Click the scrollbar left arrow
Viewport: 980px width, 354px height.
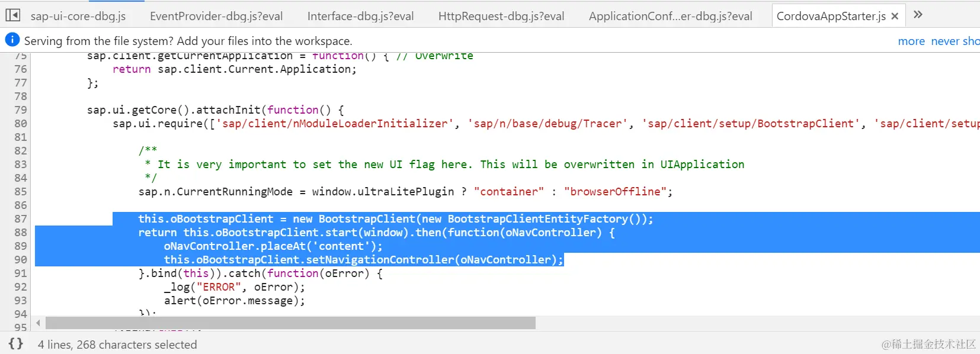coord(39,323)
